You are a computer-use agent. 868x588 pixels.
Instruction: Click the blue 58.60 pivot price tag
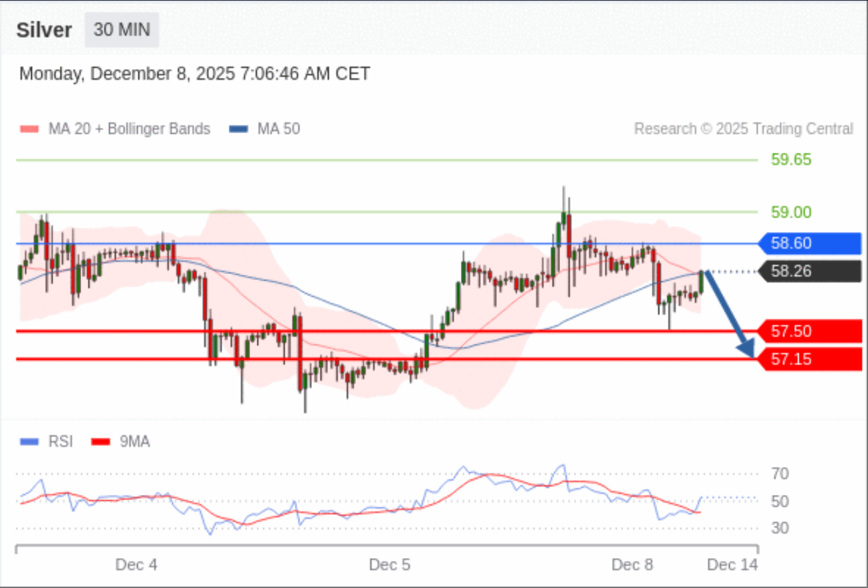coord(809,243)
